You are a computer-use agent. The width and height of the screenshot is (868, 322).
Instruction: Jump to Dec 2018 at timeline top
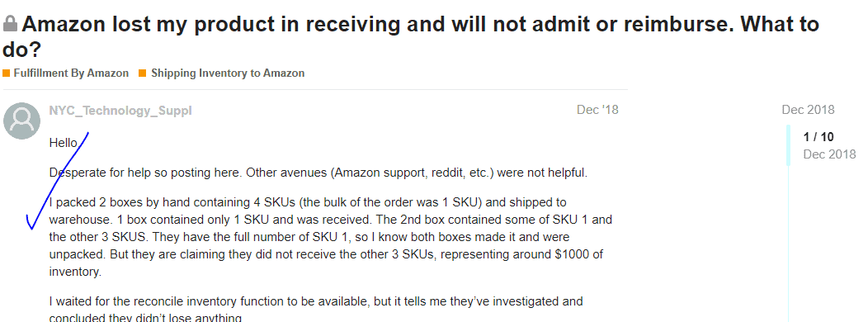click(x=808, y=110)
